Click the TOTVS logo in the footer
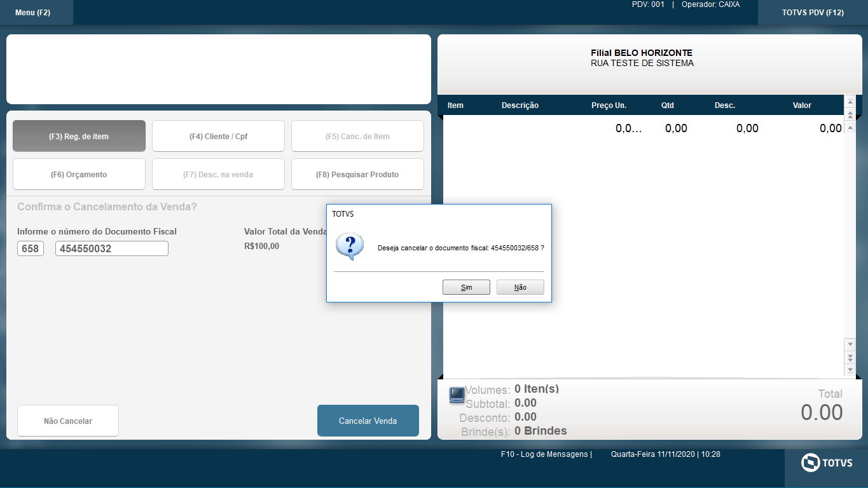 tap(827, 463)
